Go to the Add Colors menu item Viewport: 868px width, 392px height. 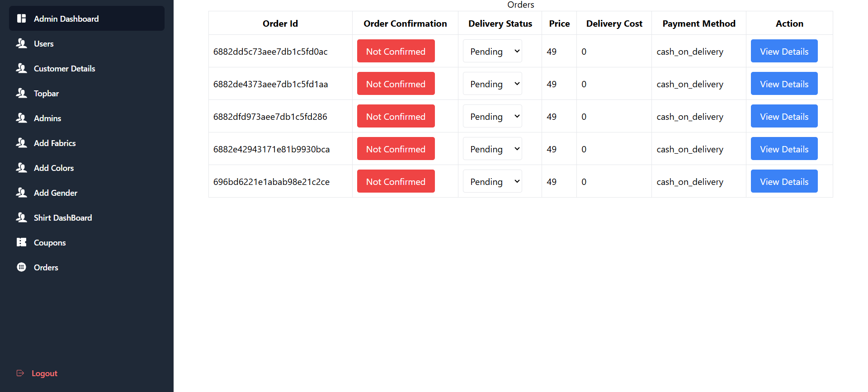point(53,168)
